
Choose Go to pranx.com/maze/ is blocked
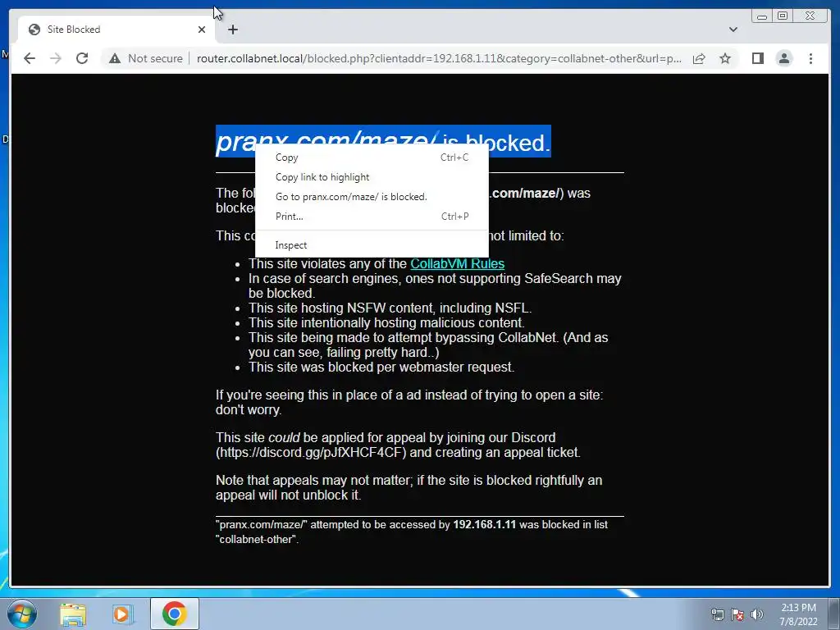(372, 197)
